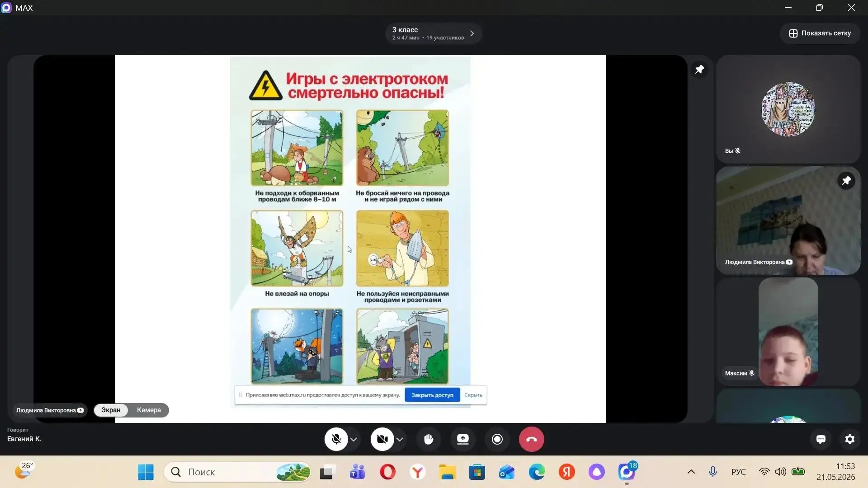
Task: Select the Экран tab
Action: tap(111, 410)
